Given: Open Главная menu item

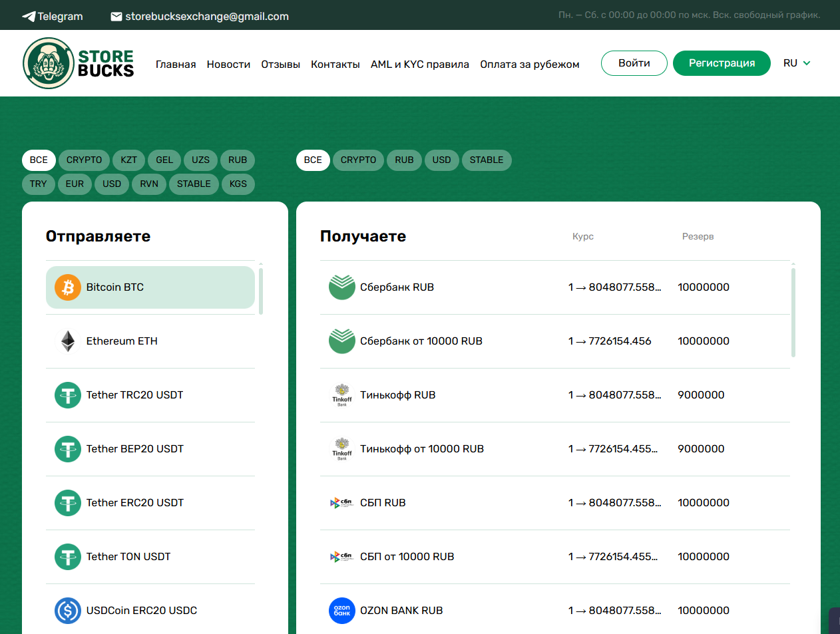Looking at the screenshot, I should [176, 65].
